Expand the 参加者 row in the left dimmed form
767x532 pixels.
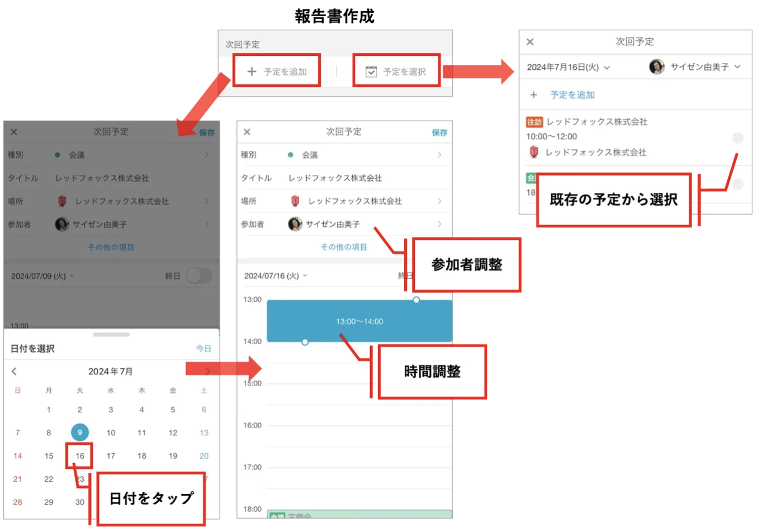111,224
